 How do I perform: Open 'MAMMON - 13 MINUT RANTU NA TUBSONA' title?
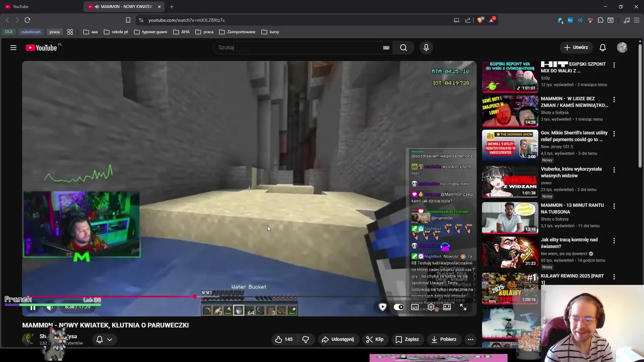(x=573, y=209)
